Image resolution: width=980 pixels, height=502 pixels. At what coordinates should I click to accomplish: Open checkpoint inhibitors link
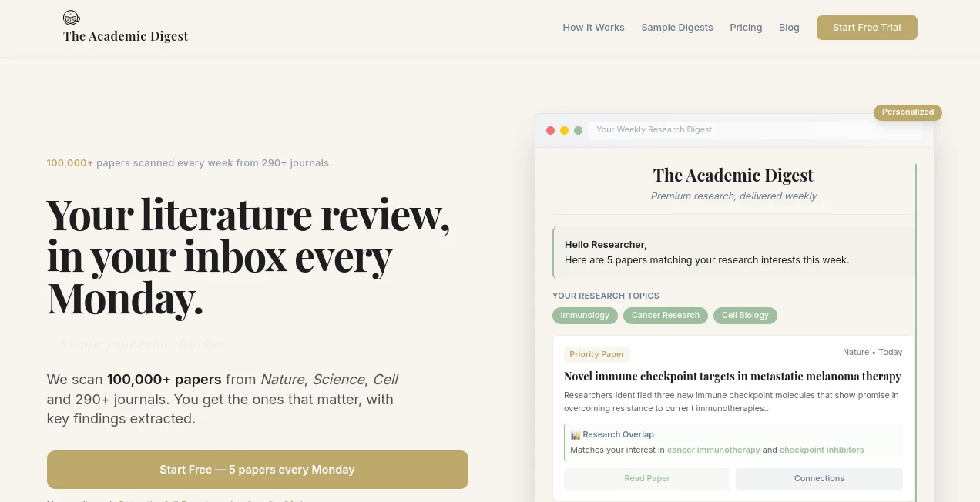(x=821, y=450)
